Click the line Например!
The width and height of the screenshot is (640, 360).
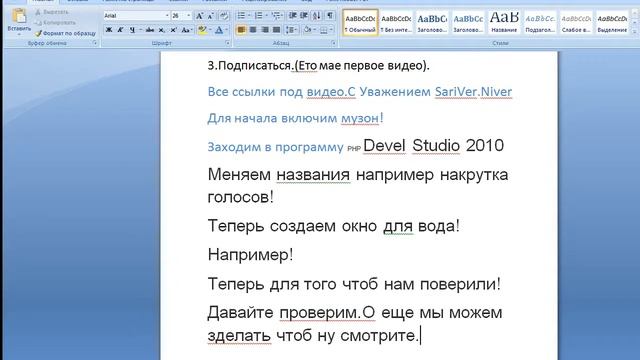click(x=250, y=255)
